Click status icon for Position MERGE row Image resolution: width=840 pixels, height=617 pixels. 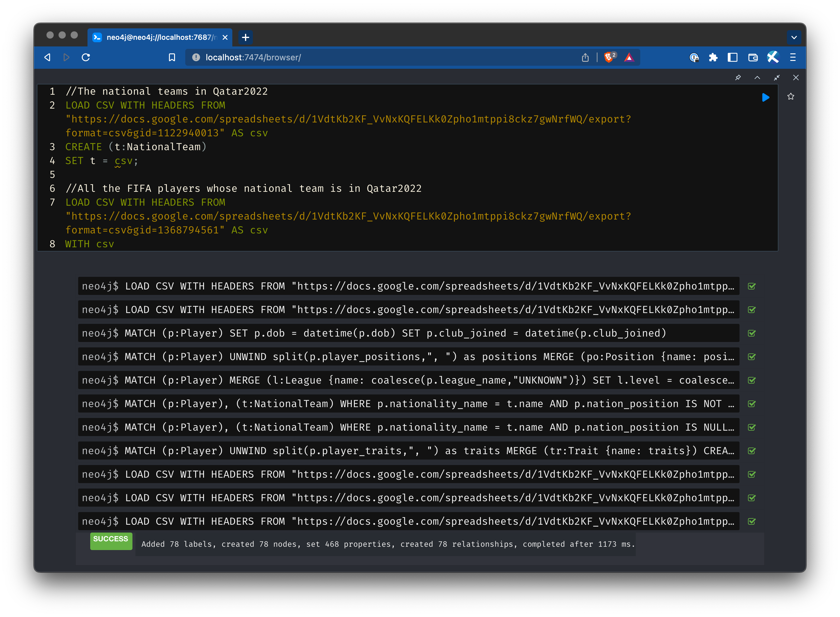coord(752,357)
